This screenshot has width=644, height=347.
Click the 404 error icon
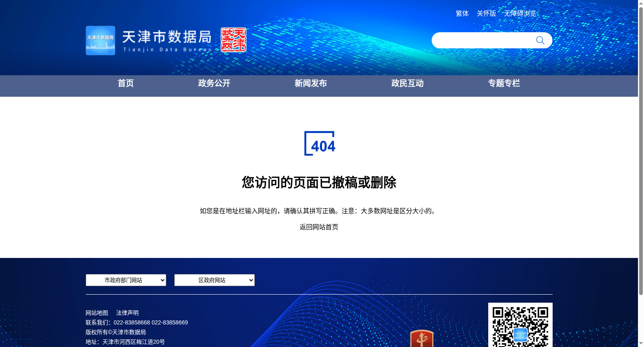point(320,143)
